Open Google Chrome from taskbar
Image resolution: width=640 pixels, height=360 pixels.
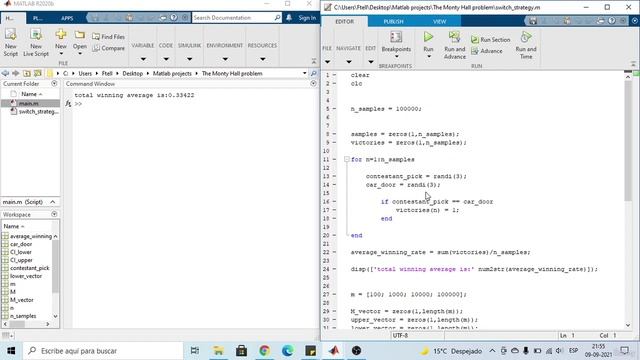coord(264,351)
